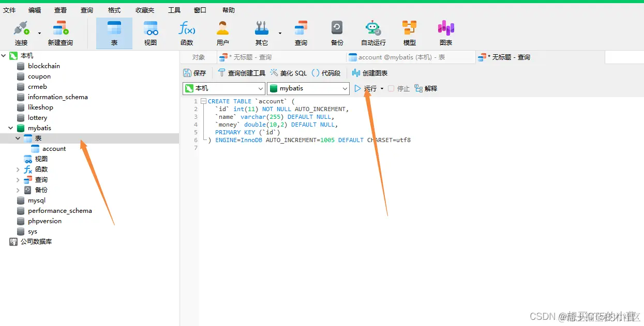Image resolution: width=644 pixels, height=326 pixels.
Task: Click the New Query (新建查询) icon
Action: click(61, 33)
